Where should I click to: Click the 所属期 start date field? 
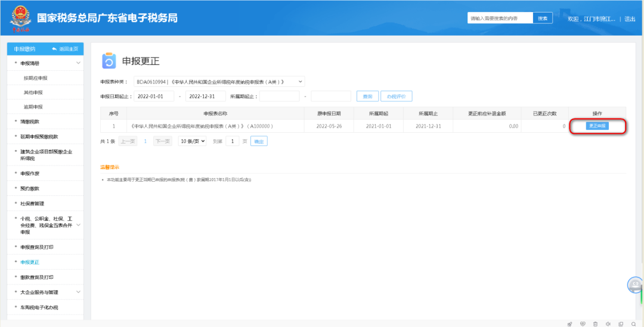pos(279,96)
